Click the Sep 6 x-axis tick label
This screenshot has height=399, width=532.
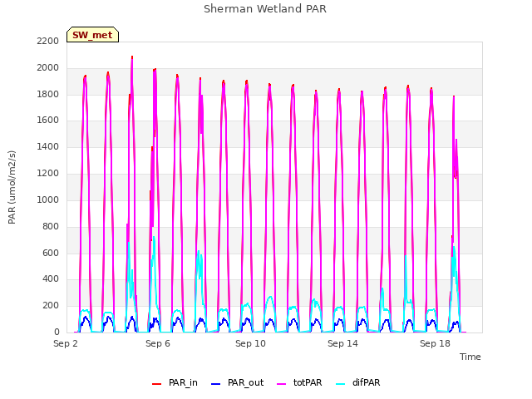(158, 343)
